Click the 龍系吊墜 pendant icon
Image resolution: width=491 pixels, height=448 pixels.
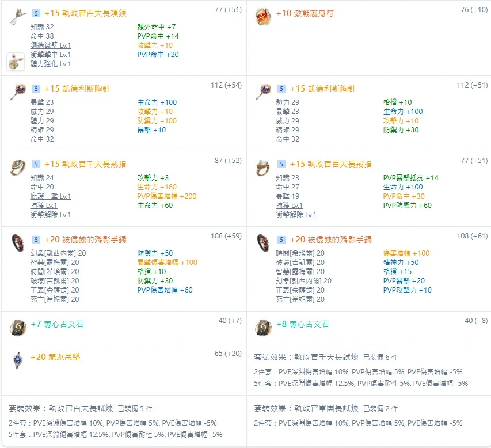click(18, 360)
